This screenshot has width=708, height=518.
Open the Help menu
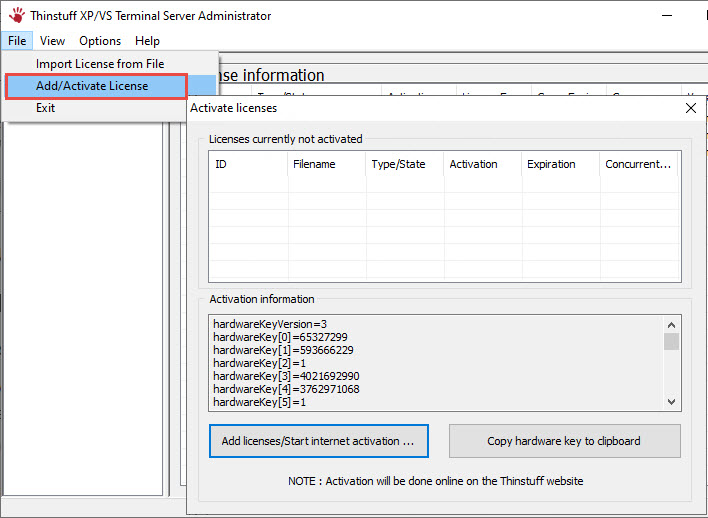tap(147, 41)
